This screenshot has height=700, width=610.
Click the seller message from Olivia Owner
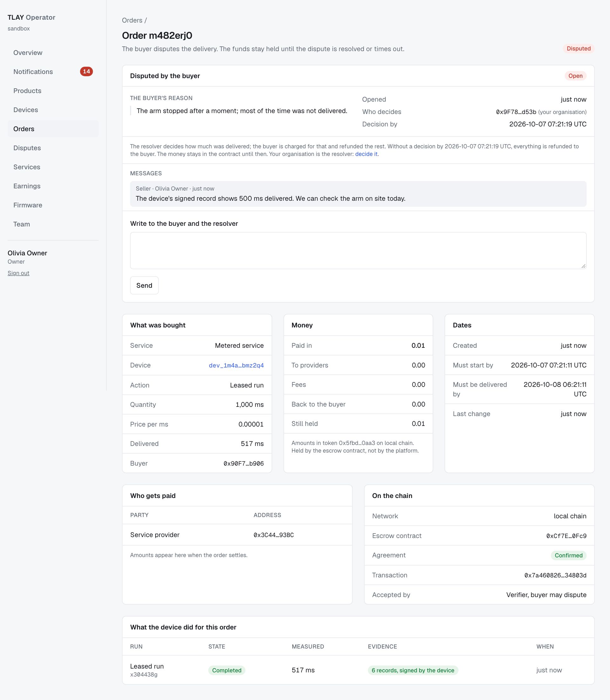[x=358, y=194]
